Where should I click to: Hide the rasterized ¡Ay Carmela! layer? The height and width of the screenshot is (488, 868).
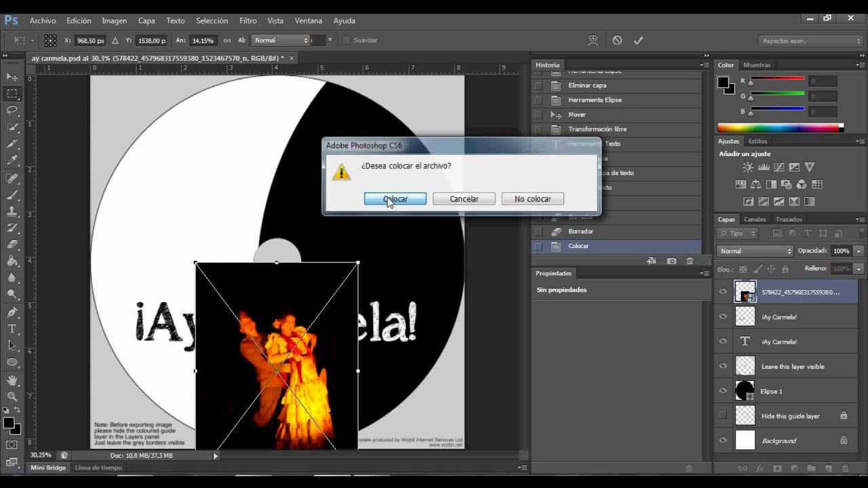point(723,317)
